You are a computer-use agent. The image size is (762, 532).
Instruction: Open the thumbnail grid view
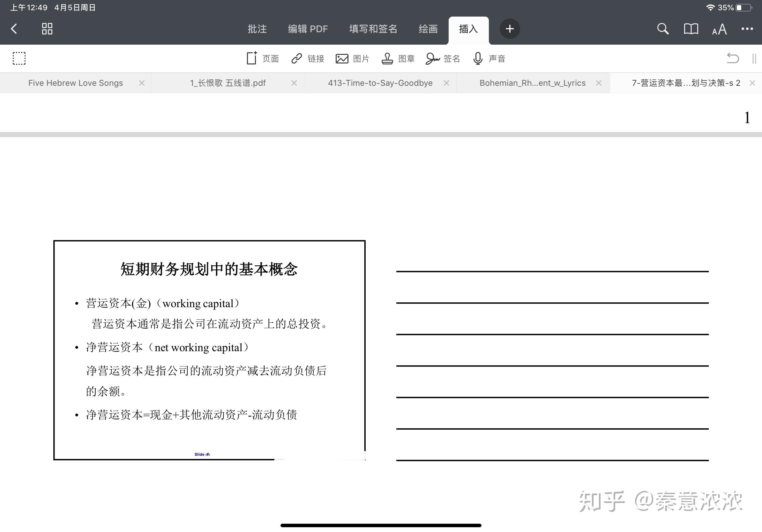[x=47, y=29]
